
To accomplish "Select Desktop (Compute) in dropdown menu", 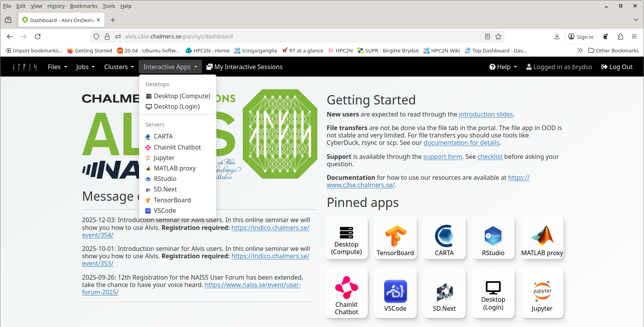I will (181, 96).
